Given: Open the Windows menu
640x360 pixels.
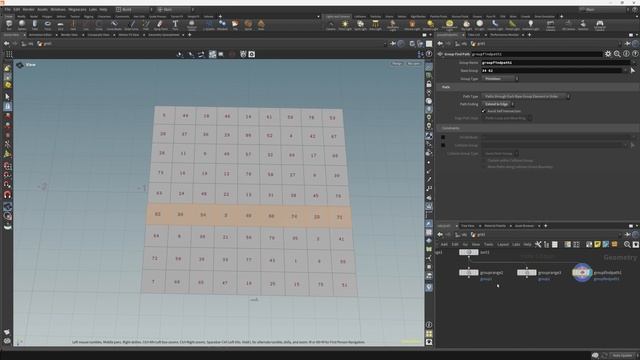Looking at the screenshot, I should coord(58,9).
